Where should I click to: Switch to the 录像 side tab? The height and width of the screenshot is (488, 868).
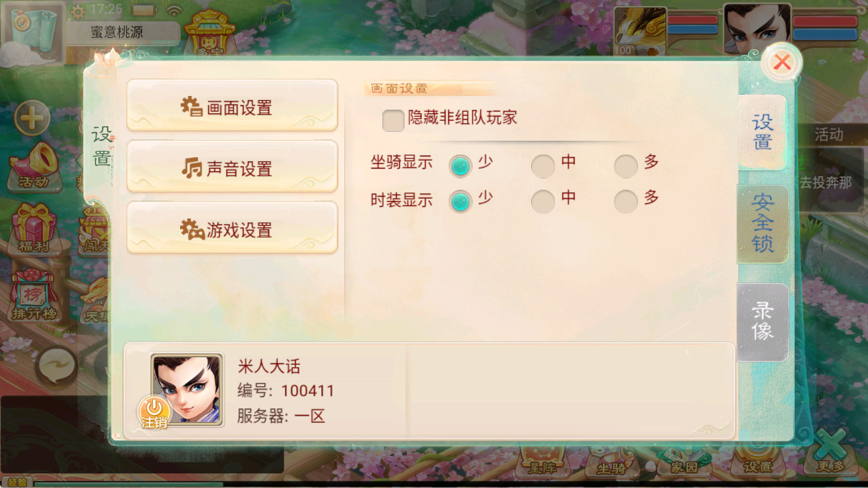763,322
